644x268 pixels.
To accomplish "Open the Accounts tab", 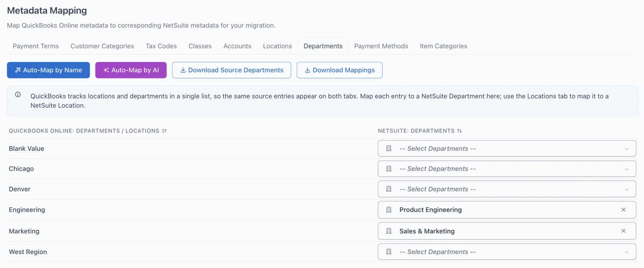I will pyautogui.click(x=238, y=46).
